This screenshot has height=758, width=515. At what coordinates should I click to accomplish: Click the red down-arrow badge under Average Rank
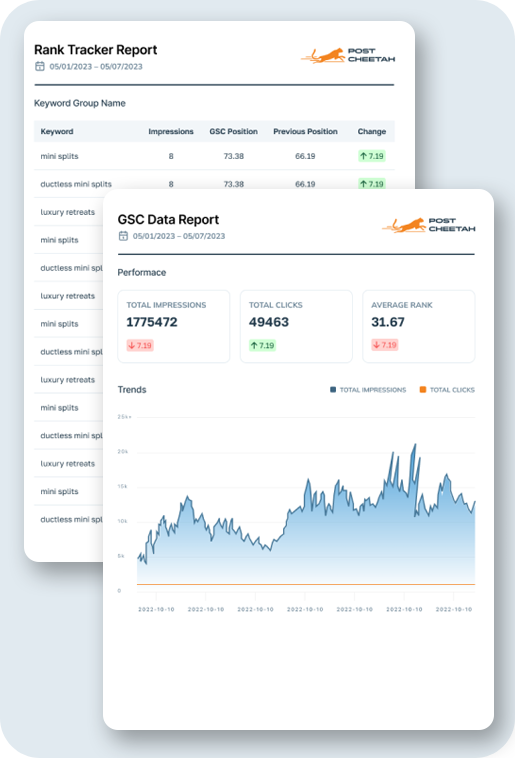click(384, 345)
